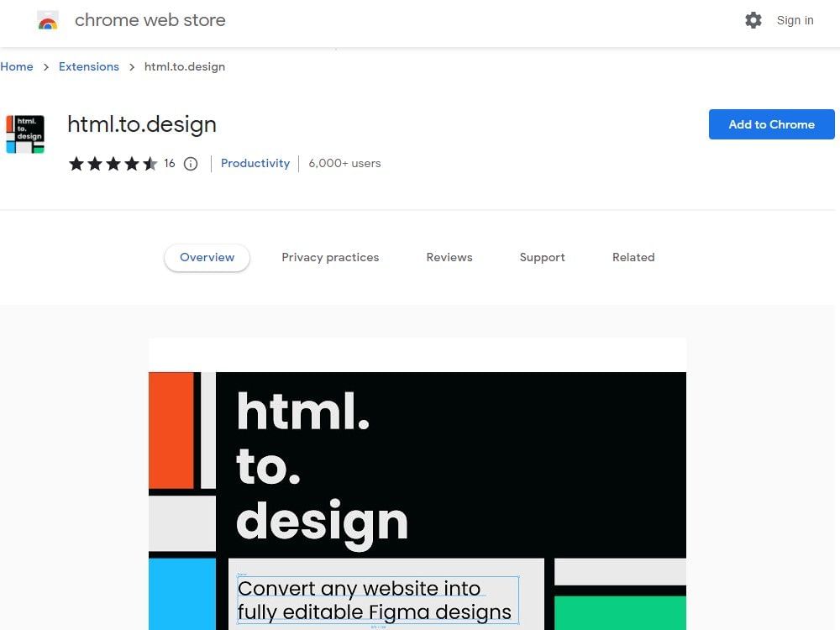
Task: Open the Extensions breadcrumb link
Action: [89, 66]
